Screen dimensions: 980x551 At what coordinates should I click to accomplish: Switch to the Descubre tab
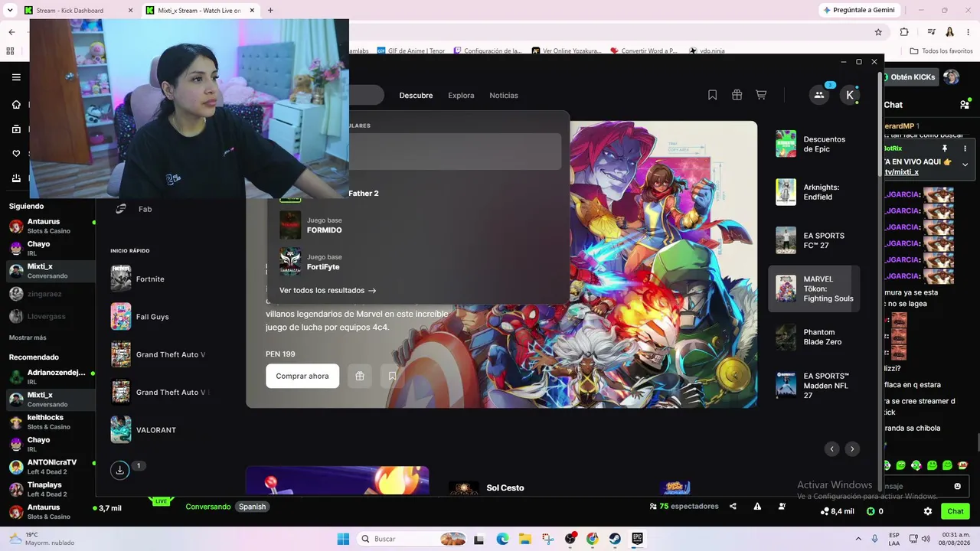416,96
